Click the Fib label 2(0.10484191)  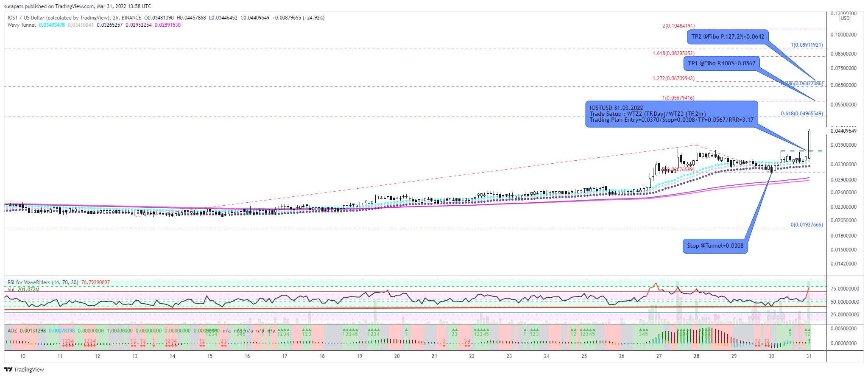click(x=678, y=26)
